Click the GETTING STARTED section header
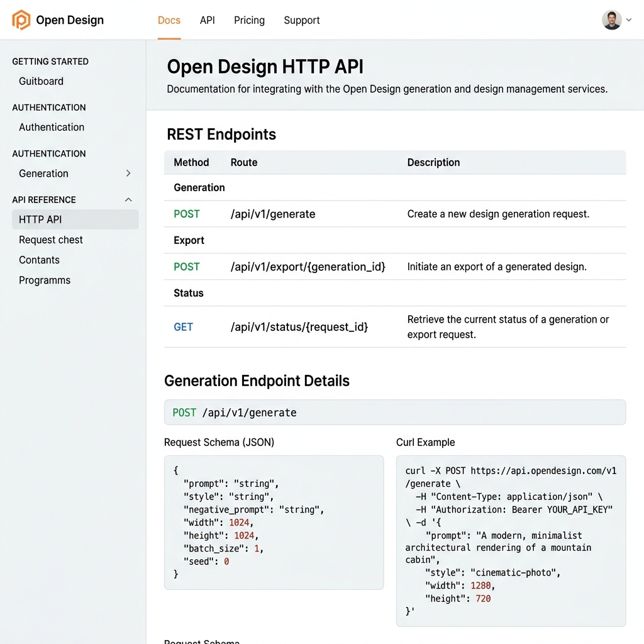This screenshot has height=644, width=644. tap(50, 62)
